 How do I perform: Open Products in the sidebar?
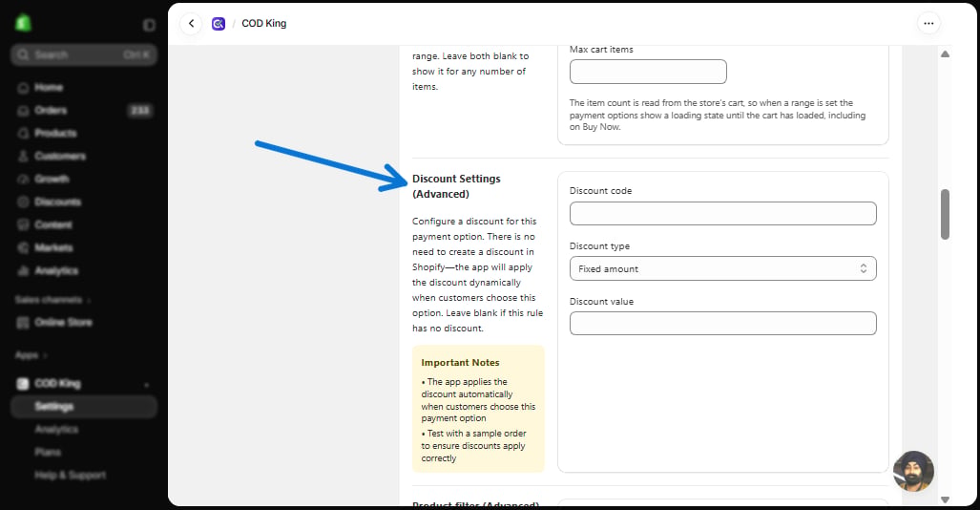(x=55, y=134)
